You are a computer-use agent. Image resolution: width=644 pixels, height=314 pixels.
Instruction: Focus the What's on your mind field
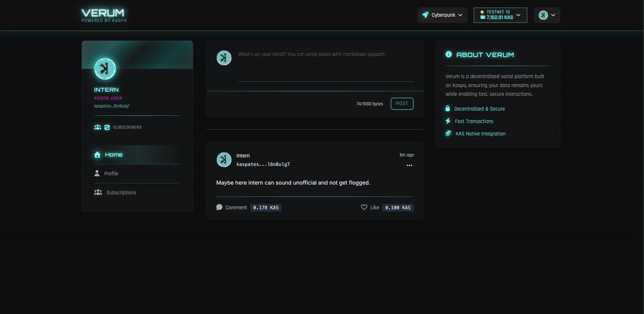pos(326,66)
